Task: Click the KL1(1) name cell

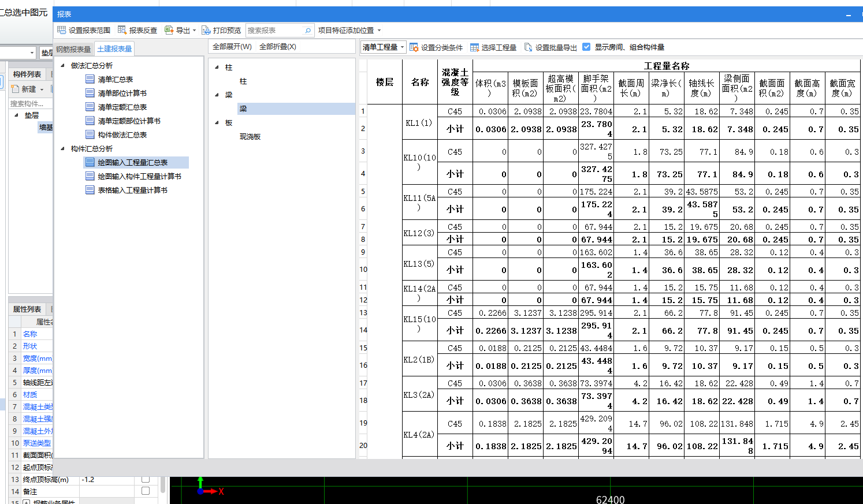Action: (x=419, y=122)
